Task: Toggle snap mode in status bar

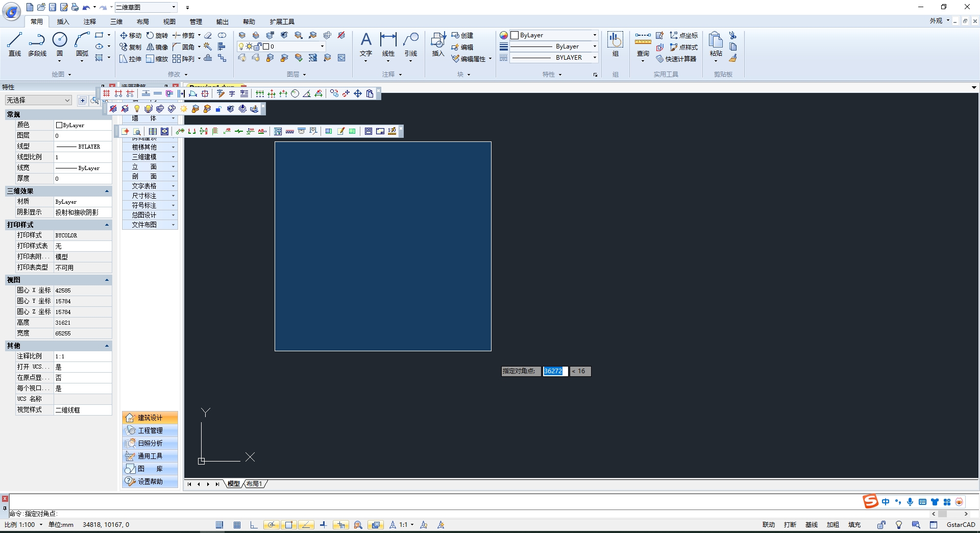Action: point(219,525)
